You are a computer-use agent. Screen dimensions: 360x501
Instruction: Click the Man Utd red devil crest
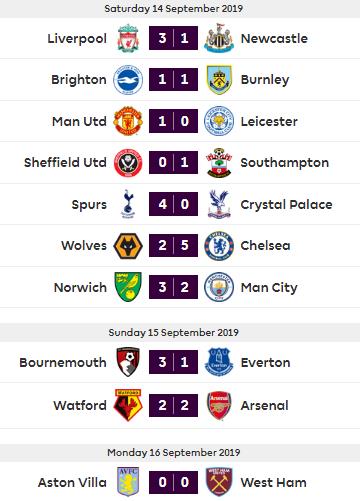pyautogui.click(x=128, y=121)
